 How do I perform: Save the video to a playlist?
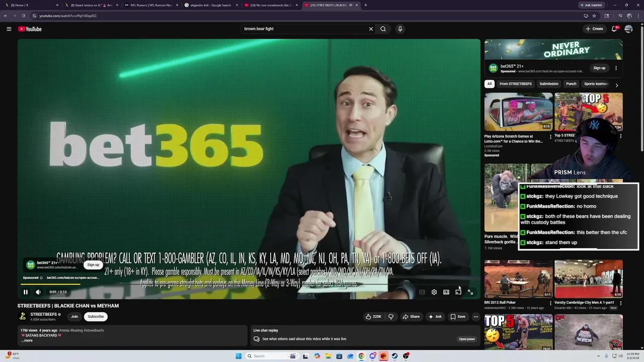(458, 317)
